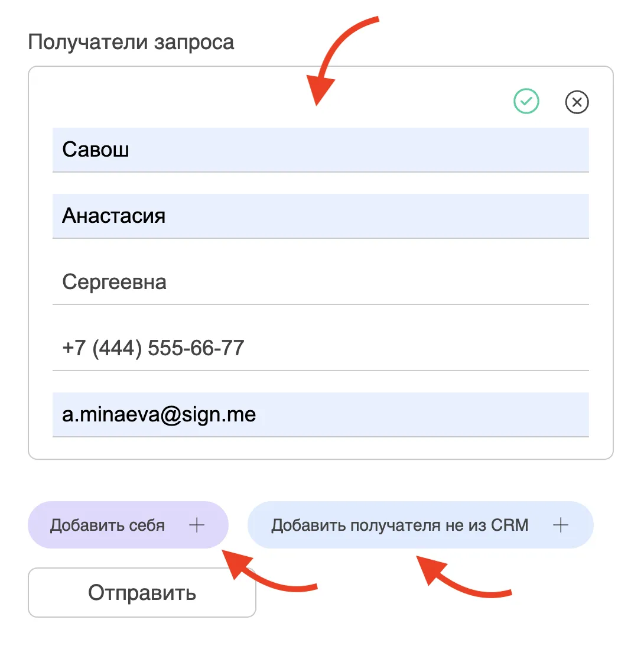Click Добавить получателя не из CRM button

pyautogui.click(x=420, y=525)
